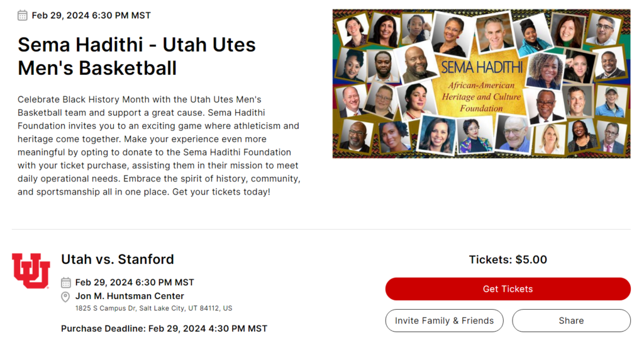The height and width of the screenshot is (347, 644).
Task: Click the calendar icon beside top date
Action: pyautogui.click(x=23, y=16)
